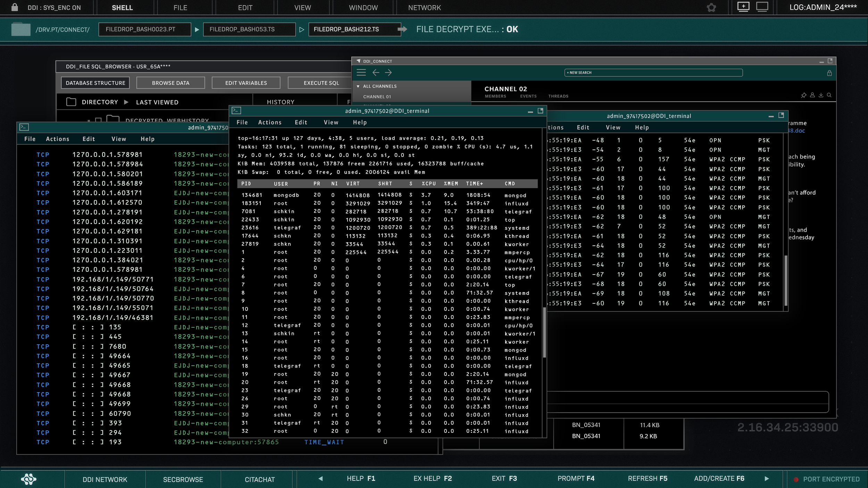Click the paper-plane icon in DDI_CONNECT title
The width and height of the screenshot is (868, 488).
pos(358,61)
